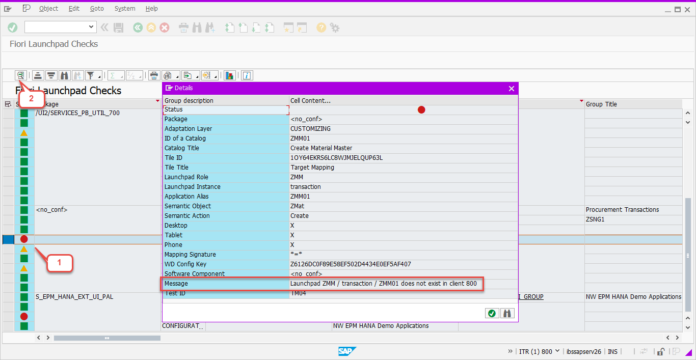
Task: Click the green Back arrow icon
Action: click(138, 28)
